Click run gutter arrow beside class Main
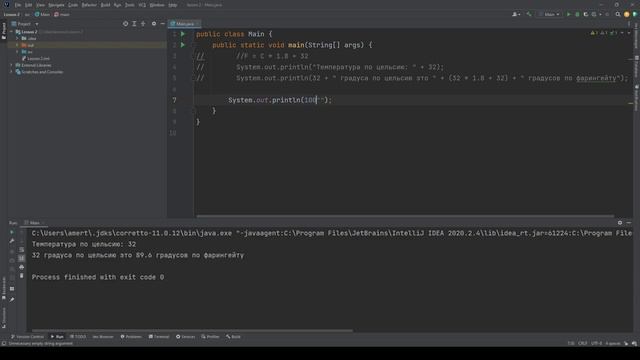The image size is (640, 360). pyautogui.click(x=183, y=34)
